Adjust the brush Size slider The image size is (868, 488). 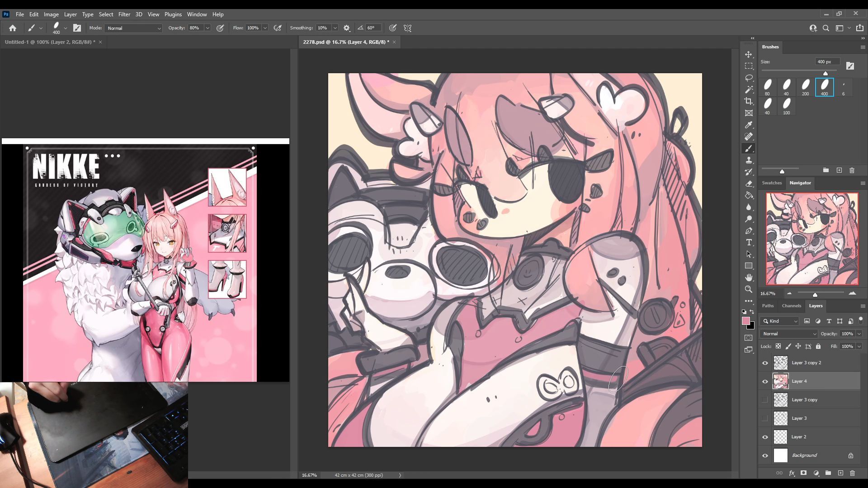coord(825,73)
